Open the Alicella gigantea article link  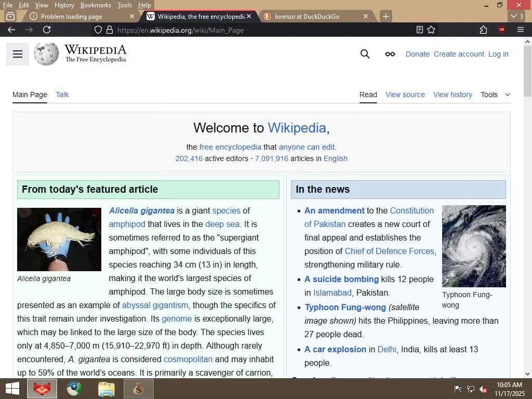[x=142, y=211]
